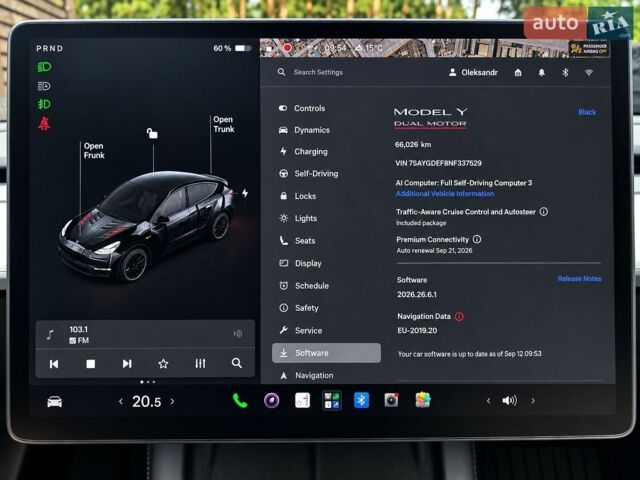640x480 pixels.
Task: Open Additional Vehicle Information link
Action: [x=445, y=194]
